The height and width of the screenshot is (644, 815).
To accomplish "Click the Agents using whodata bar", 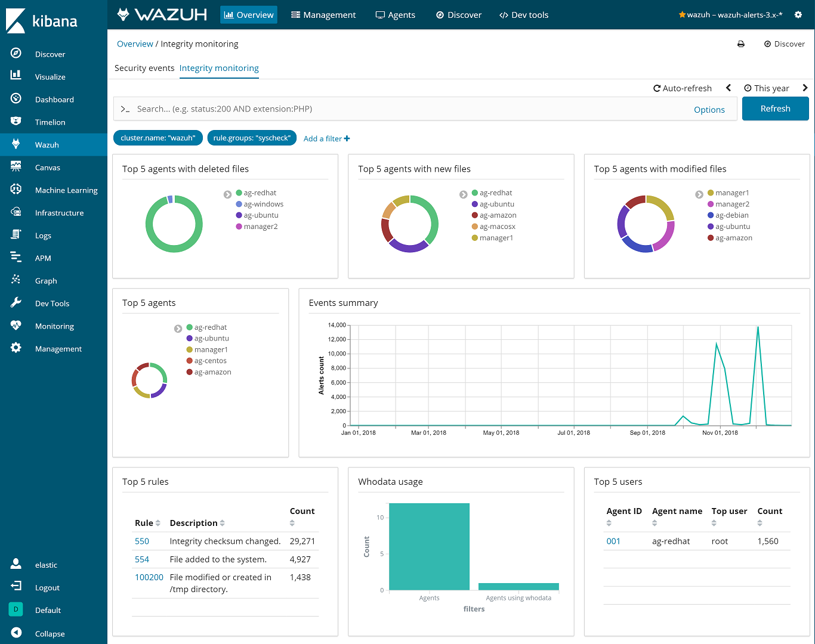I will [x=518, y=587].
